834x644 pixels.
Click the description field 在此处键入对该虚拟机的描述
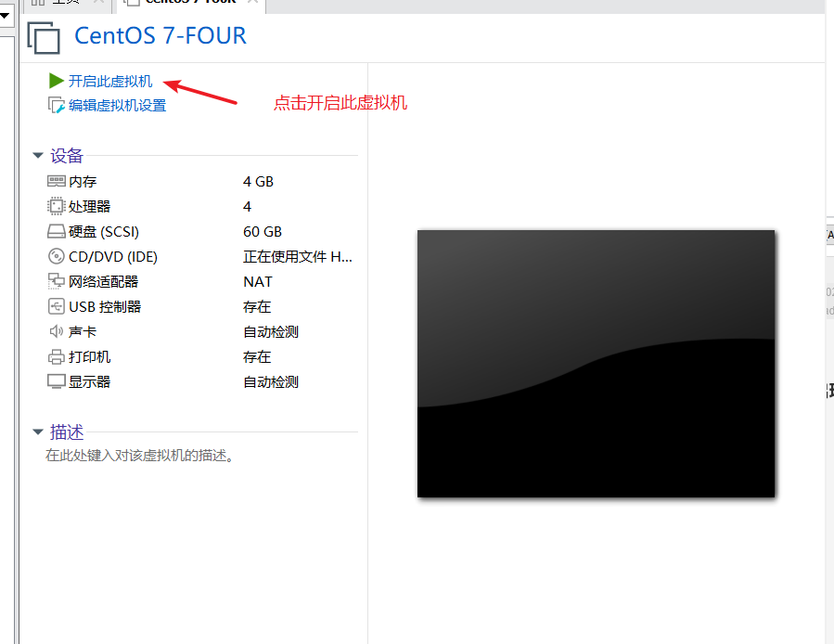coord(140,456)
